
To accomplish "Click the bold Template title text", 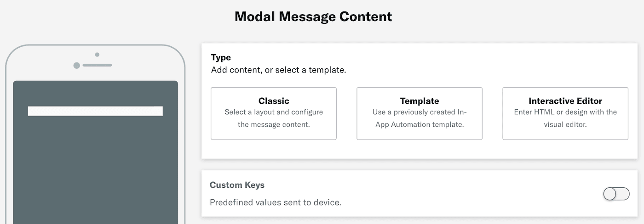I will (x=419, y=101).
